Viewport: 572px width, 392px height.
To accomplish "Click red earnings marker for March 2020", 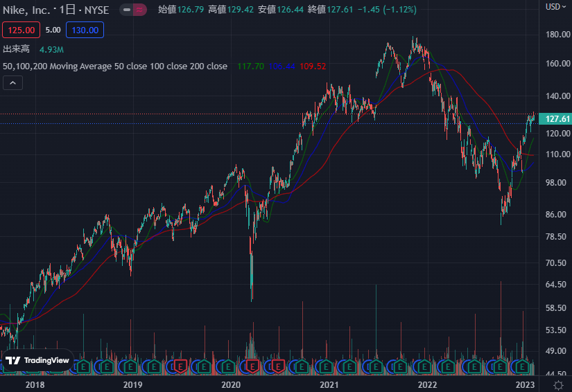I will pos(252,366).
